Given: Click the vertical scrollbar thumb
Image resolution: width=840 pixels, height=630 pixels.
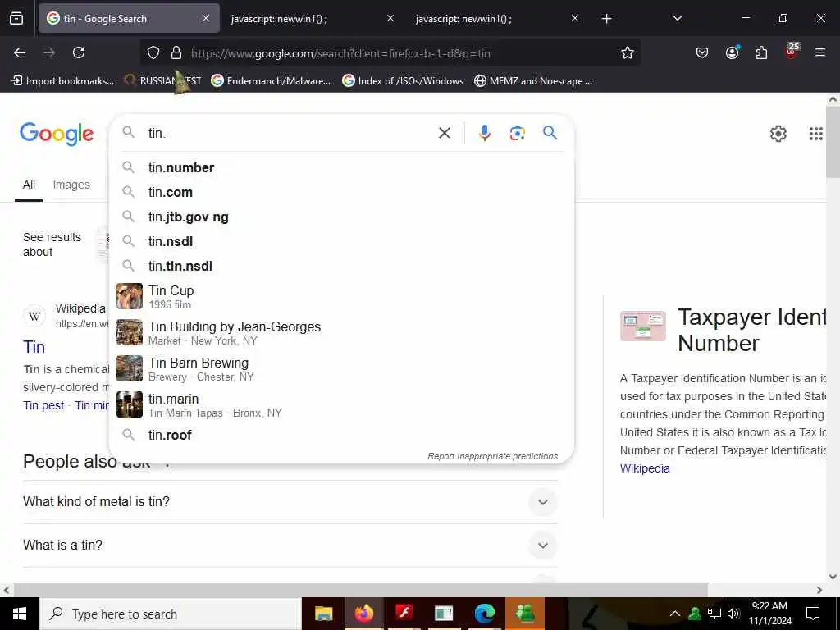Looking at the screenshot, I should click(833, 142).
